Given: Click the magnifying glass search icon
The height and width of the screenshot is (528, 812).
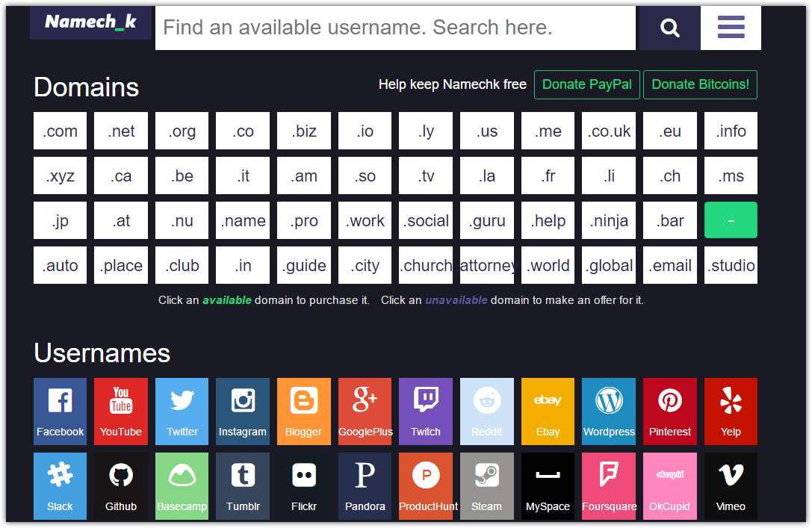Looking at the screenshot, I should click(669, 28).
